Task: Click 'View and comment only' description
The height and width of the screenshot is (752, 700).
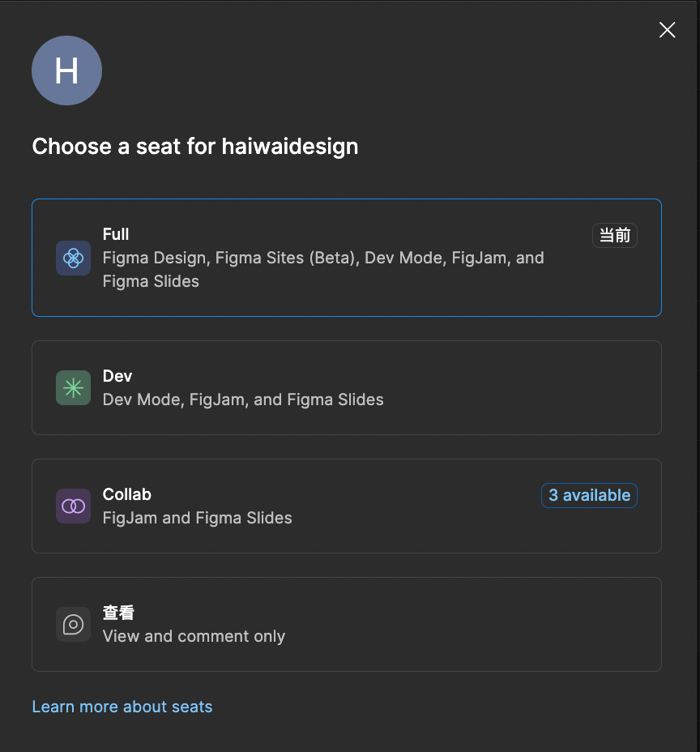Action: point(194,636)
